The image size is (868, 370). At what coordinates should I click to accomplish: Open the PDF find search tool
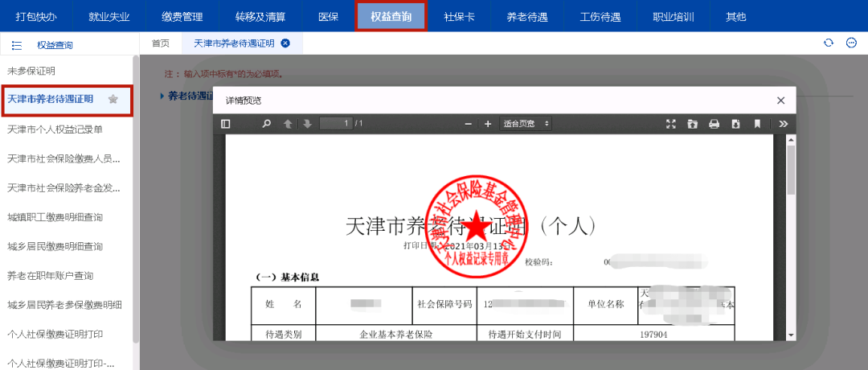(x=266, y=124)
